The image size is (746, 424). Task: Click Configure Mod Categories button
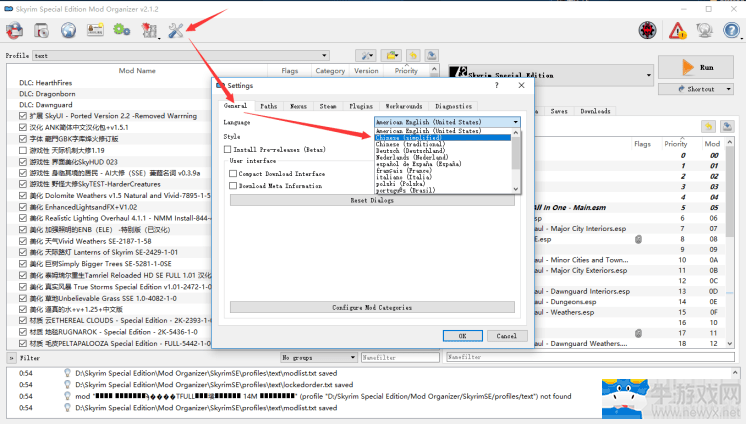click(372, 307)
